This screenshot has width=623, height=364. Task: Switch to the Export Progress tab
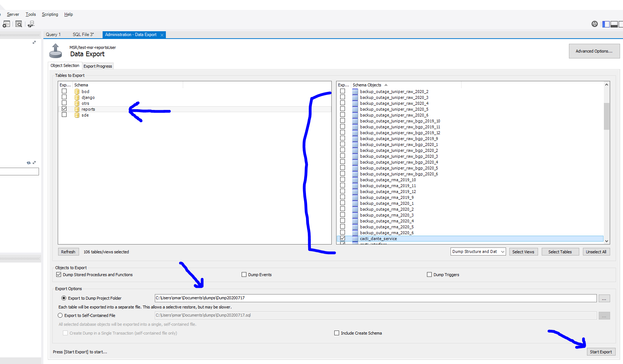click(x=97, y=66)
